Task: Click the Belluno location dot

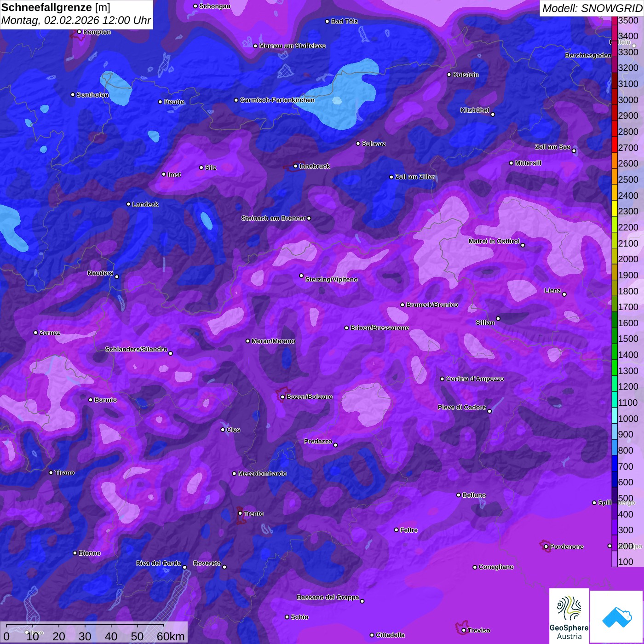Action: click(x=458, y=495)
